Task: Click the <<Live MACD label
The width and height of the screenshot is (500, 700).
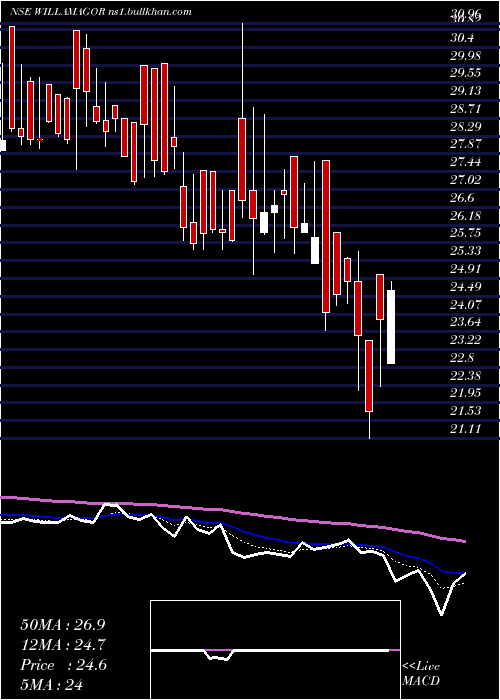Action: (x=421, y=674)
